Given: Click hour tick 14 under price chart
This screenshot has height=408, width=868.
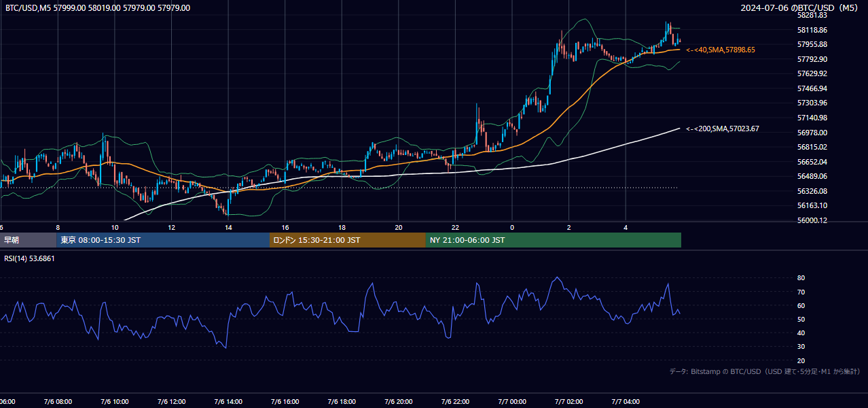Looking at the screenshot, I should click(228, 227).
